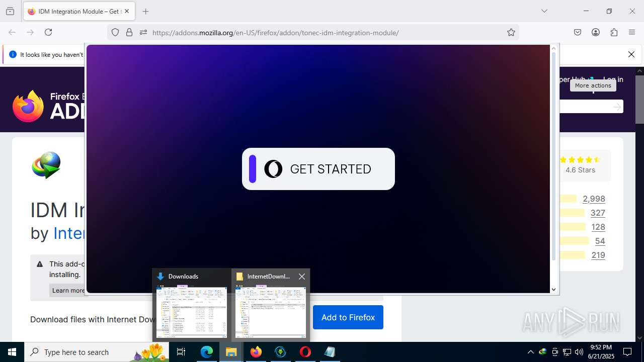Go back to previous page

(x=12, y=32)
